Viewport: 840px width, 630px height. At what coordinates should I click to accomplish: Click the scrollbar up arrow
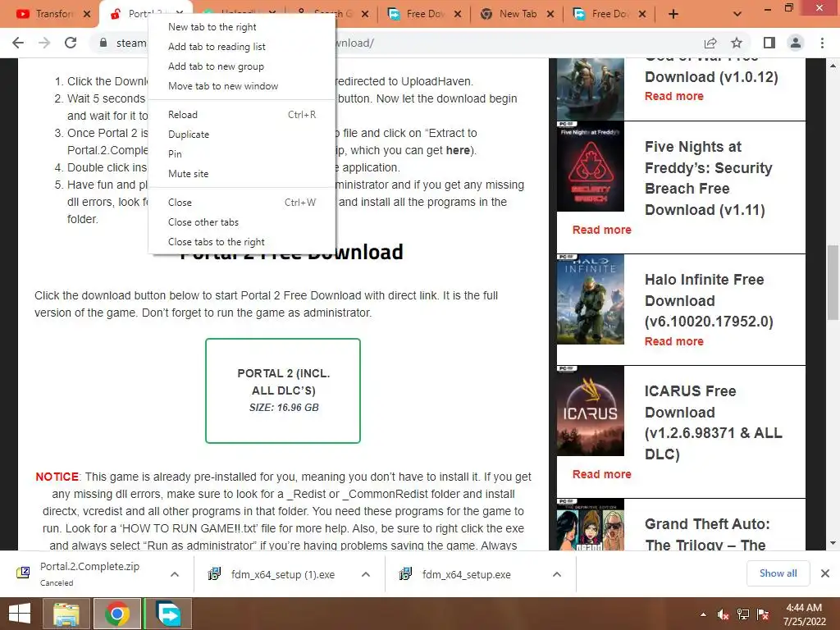[833, 66]
